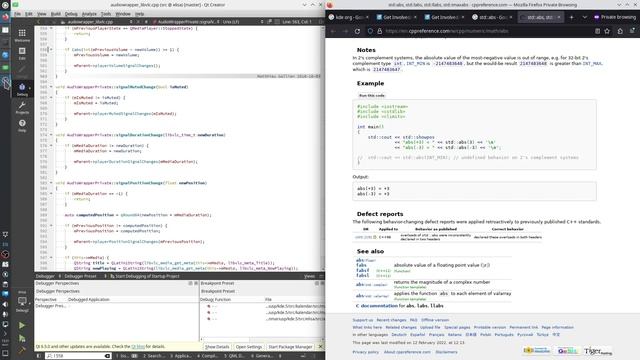Click the site security padlock icon

380,31
